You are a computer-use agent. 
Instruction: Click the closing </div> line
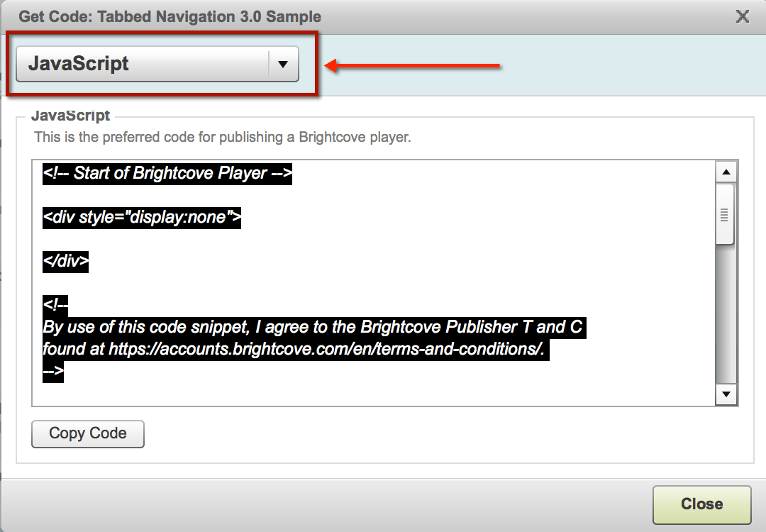(x=65, y=261)
